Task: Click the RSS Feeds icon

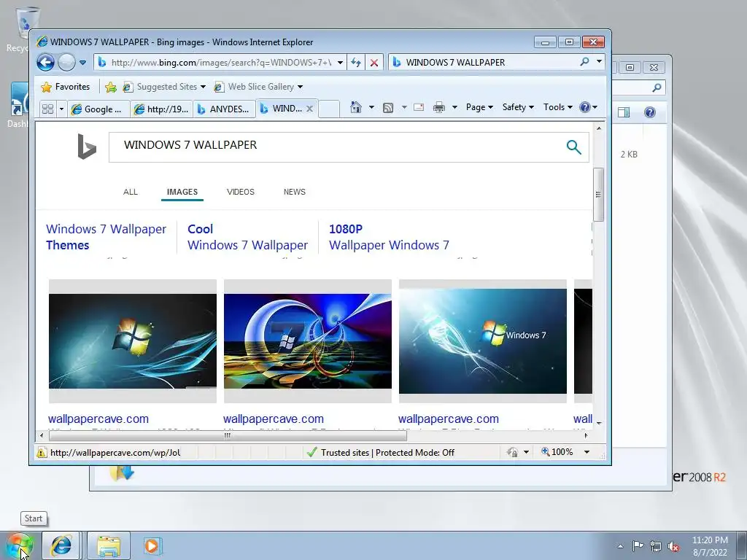Action: [x=388, y=108]
